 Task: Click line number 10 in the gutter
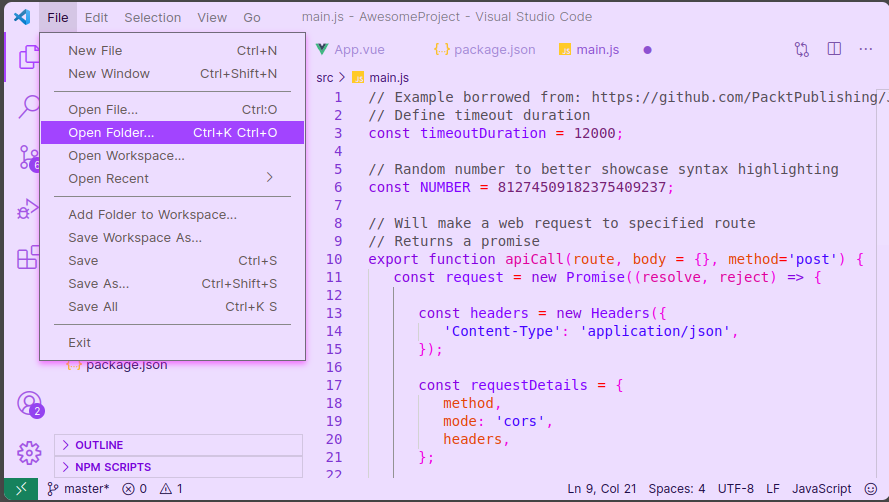334,259
